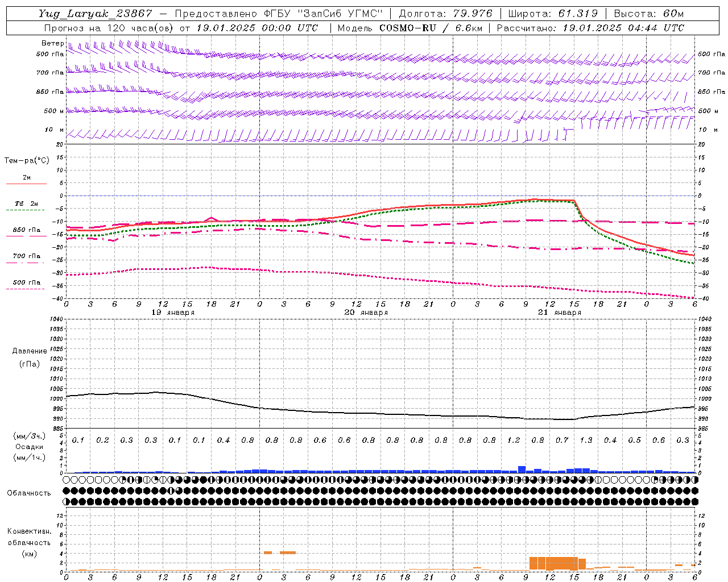This screenshot has width=728, height=582.
Task: Click the Давление pressure panel label
Action: [x=30, y=351]
